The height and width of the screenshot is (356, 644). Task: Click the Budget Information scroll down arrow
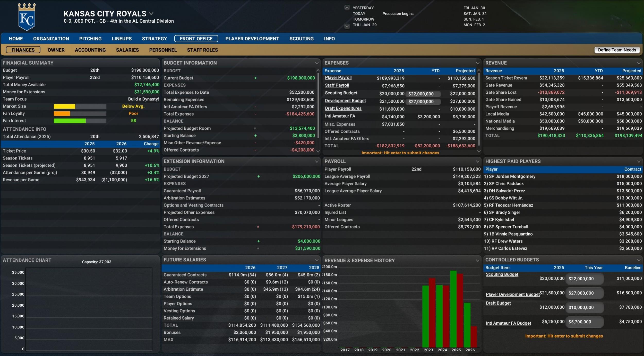tap(318, 151)
